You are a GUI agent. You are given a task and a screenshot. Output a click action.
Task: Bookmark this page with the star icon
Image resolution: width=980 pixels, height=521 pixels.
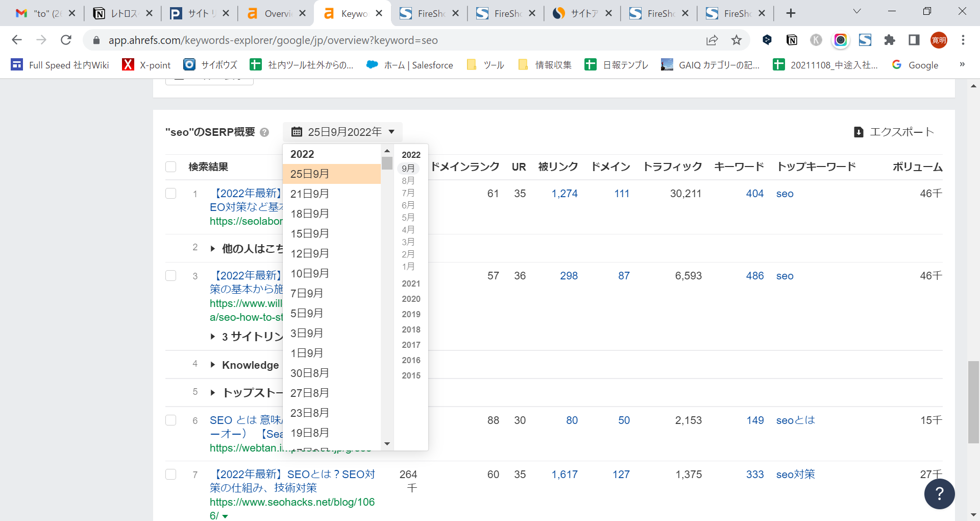[736, 40]
